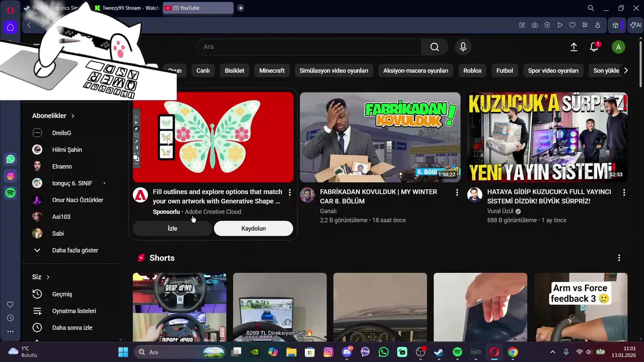Open Steam from Windows taskbar
This screenshot has width=644, height=362.
439,352
